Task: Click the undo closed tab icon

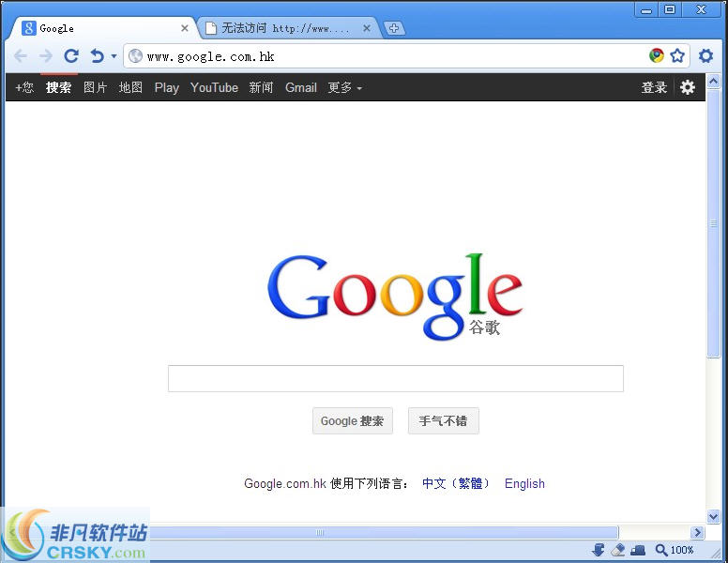Action: point(97,56)
